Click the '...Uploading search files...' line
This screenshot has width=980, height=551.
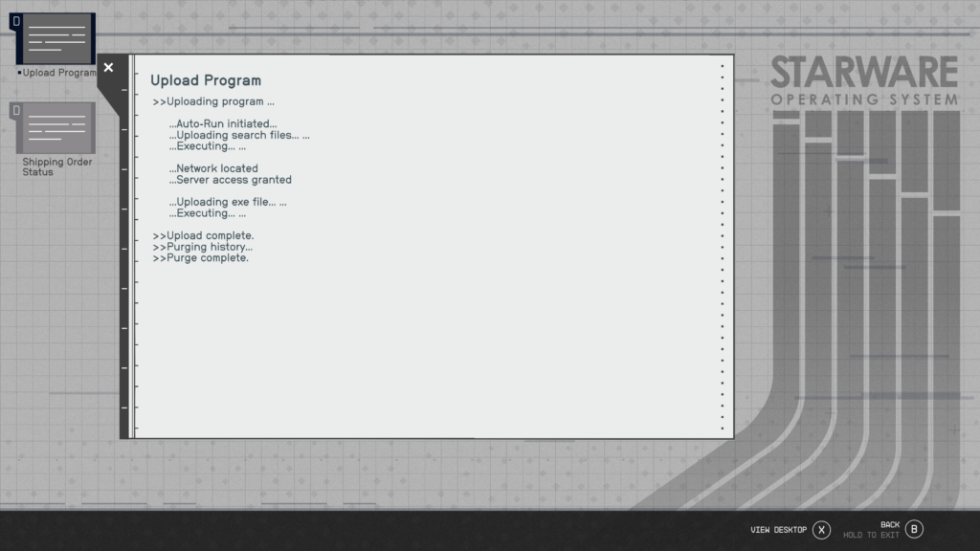coord(238,135)
